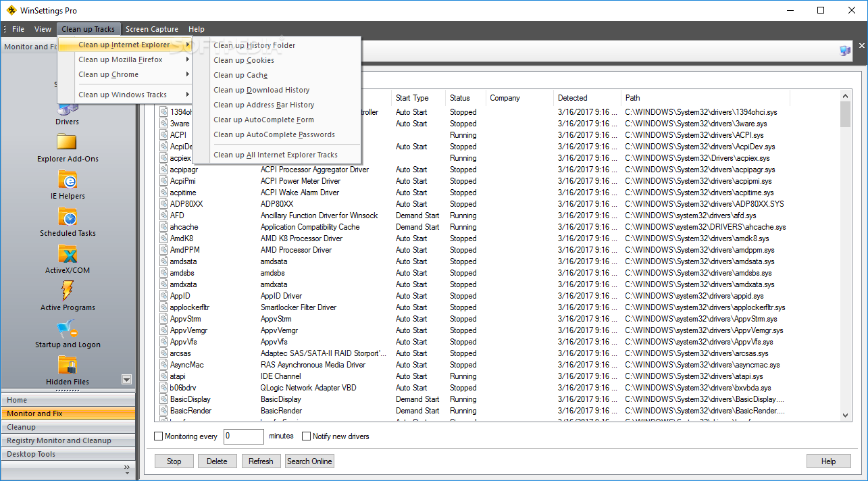Expand Clean up Chrome submenu
Viewport: 868px width, 481px height.
tap(125, 74)
